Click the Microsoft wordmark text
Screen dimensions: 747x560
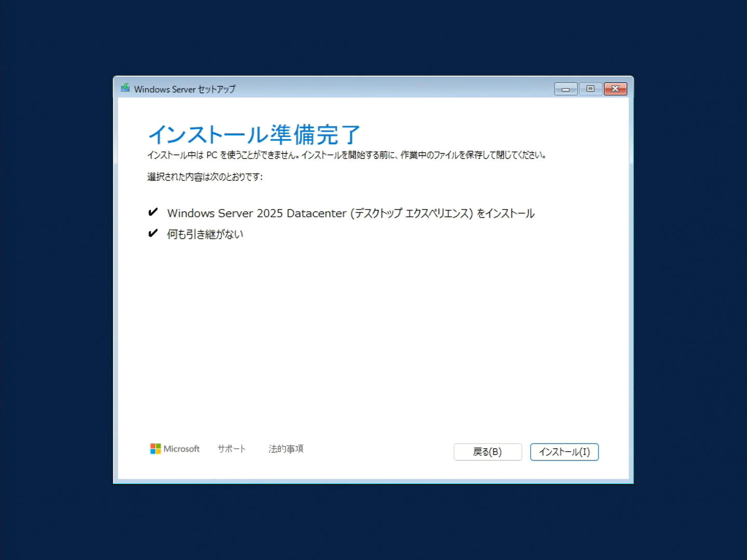[182, 449]
